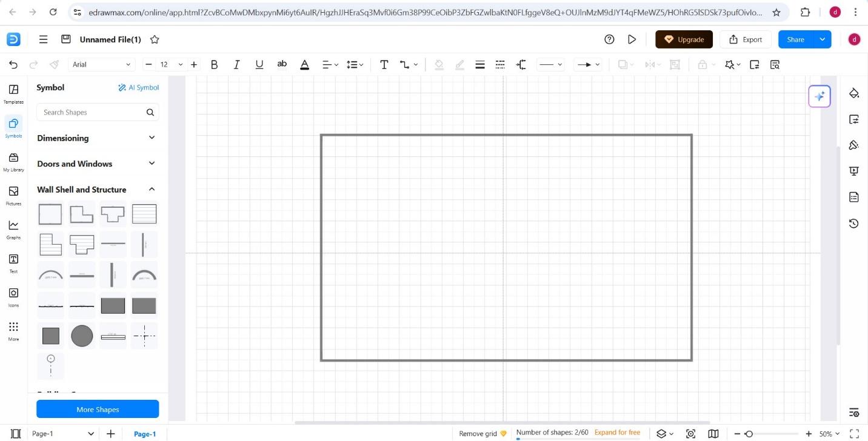Toggle italic text formatting
Screen dimensions: 868x441
coord(236,64)
